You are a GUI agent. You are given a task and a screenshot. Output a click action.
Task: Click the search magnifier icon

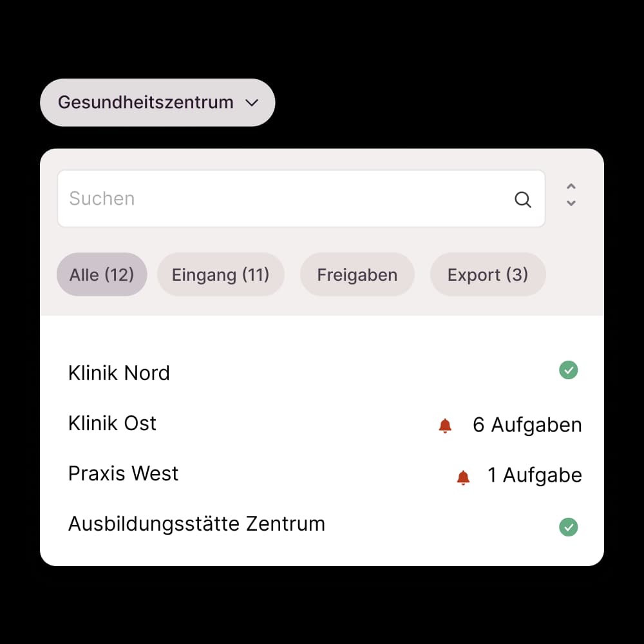tap(523, 200)
